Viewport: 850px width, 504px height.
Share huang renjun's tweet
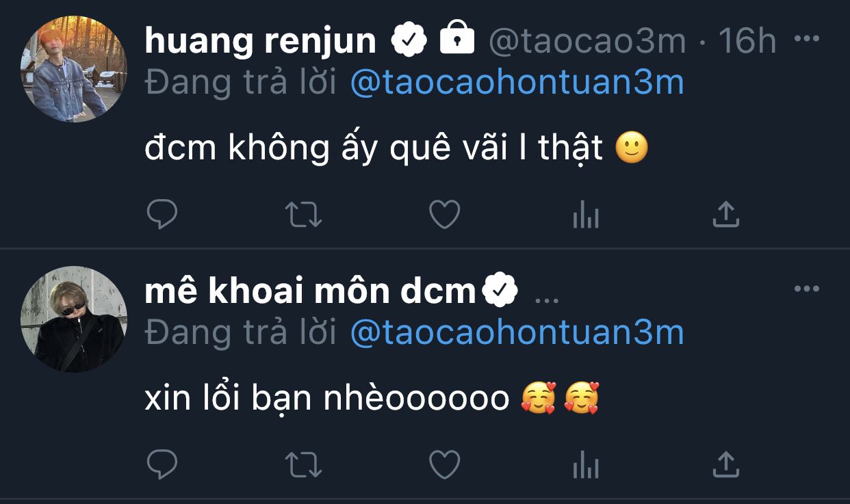click(x=725, y=215)
